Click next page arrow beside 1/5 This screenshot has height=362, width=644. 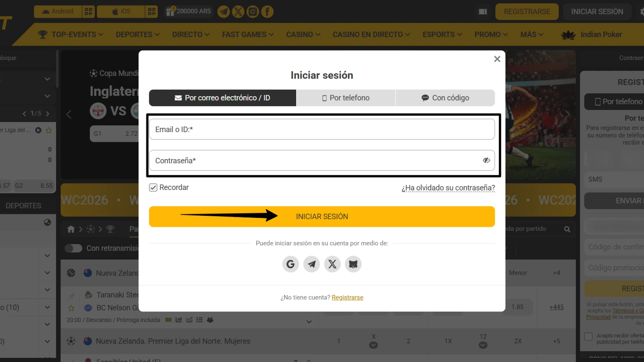click(47, 114)
